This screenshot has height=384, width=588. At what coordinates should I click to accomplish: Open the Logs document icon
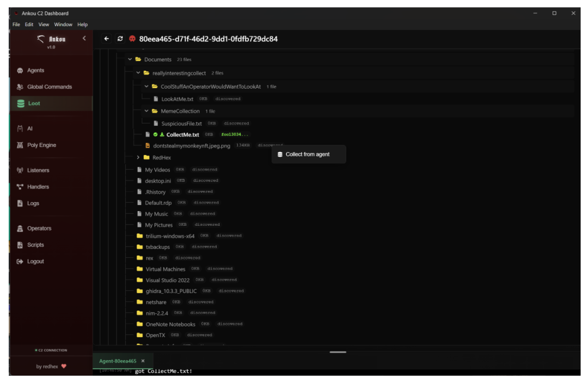click(x=20, y=203)
